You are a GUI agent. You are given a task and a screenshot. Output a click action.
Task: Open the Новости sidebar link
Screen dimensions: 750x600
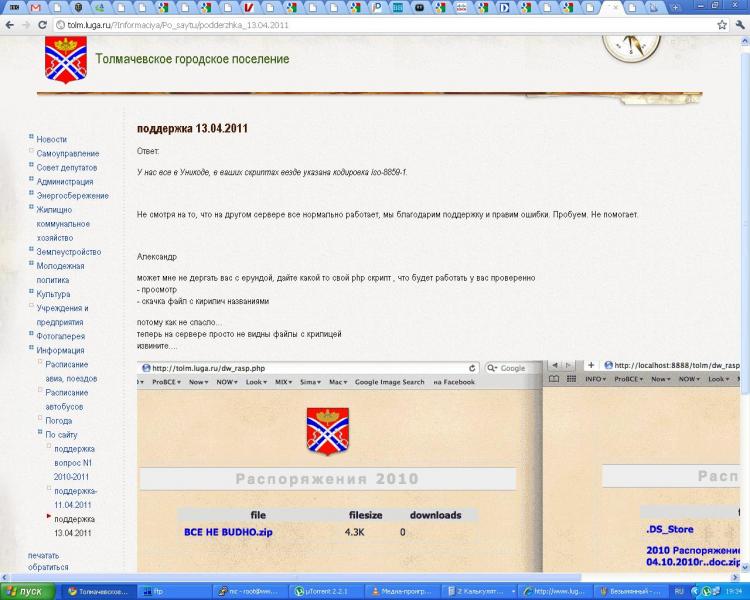click(x=52, y=139)
